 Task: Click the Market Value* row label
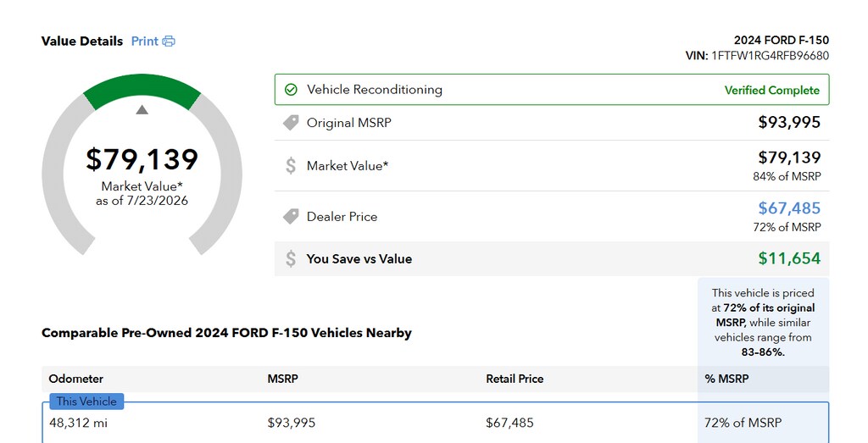pyautogui.click(x=348, y=166)
